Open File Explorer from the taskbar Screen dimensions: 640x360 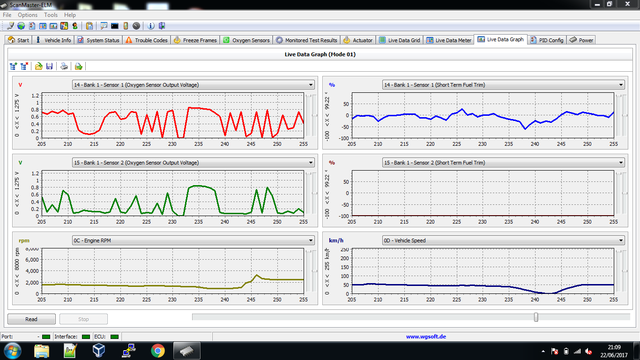tap(42, 351)
